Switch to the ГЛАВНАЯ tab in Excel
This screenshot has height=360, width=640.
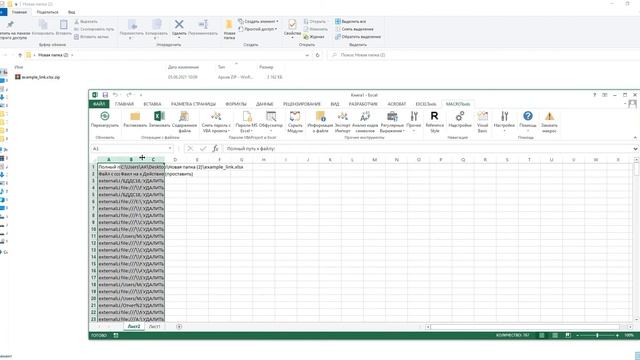click(124, 104)
